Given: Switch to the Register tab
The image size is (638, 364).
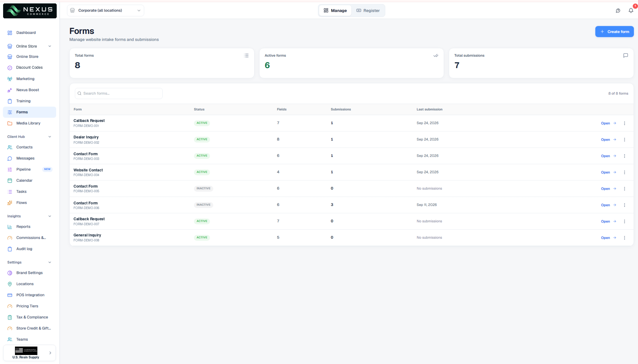Looking at the screenshot, I should [368, 11].
